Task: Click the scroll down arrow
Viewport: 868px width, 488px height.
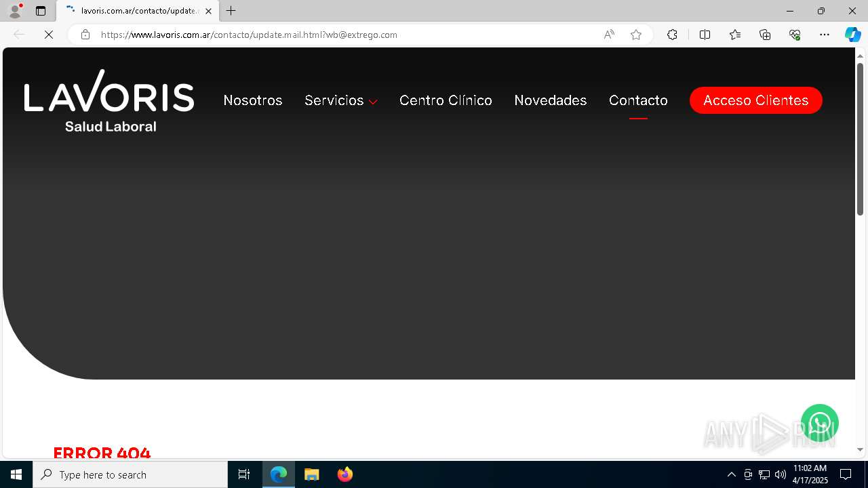Action: click(860, 449)
